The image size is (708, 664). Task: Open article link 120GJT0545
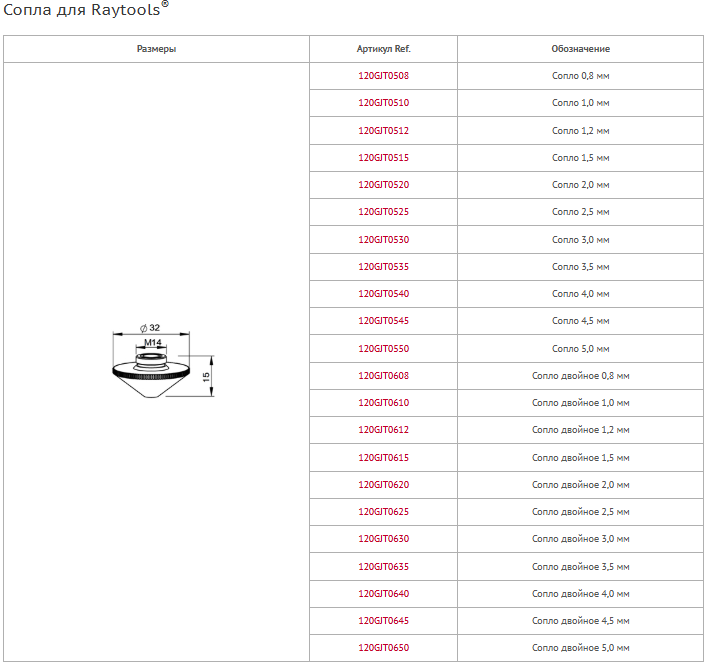(383, 321)
